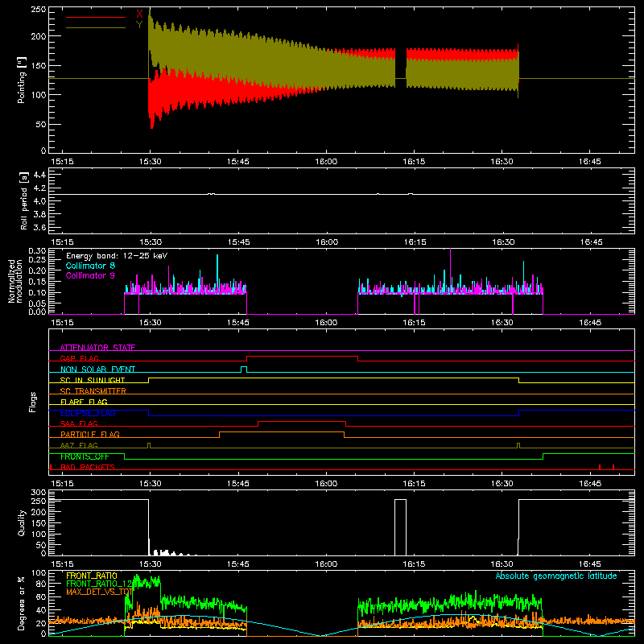Click the Pointing axis title
The width and height of the screenshot is (644, 644).
(x=22, y=80)
